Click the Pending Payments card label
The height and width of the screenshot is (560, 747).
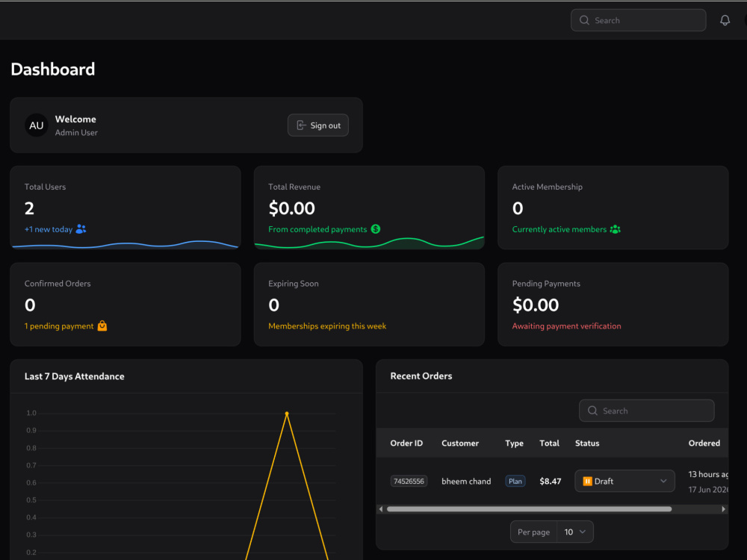click(546, 283)
